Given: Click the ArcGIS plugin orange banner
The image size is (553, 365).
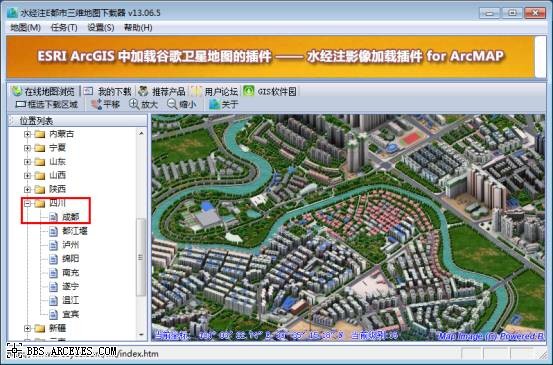Looking at the screenshot, I should tap(270, 56).
